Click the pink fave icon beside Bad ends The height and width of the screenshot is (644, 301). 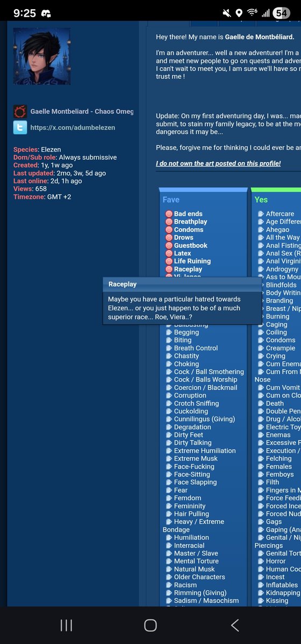point(169,214)
